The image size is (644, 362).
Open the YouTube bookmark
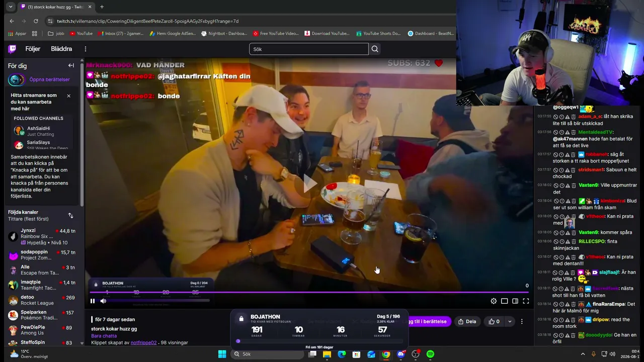81,34
